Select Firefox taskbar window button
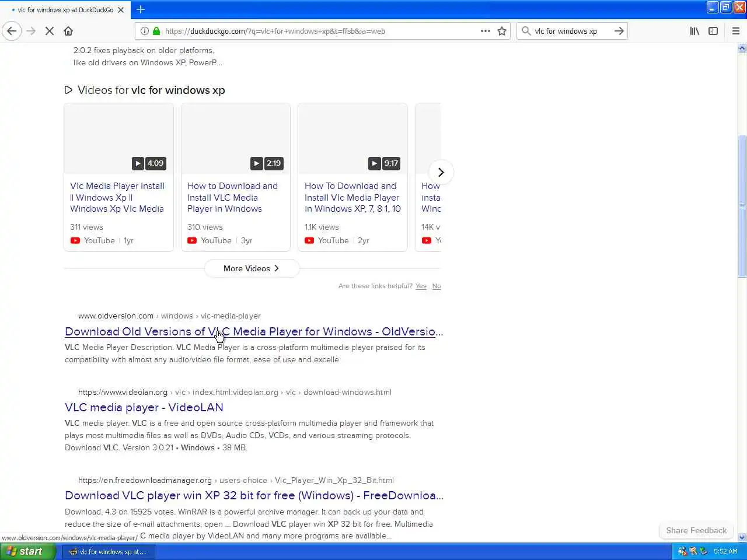This screenshot has height=560, width=747. [x=109, y=551]
